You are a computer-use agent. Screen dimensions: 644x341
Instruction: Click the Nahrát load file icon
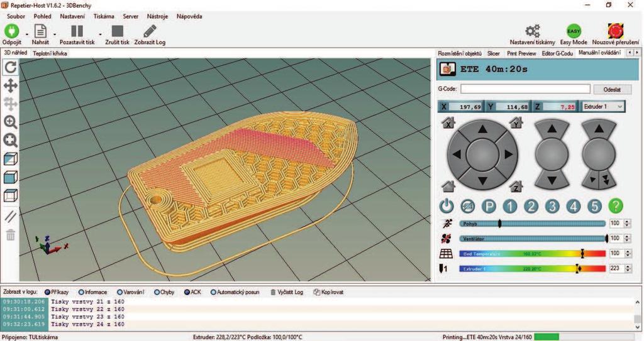(40, 31)
